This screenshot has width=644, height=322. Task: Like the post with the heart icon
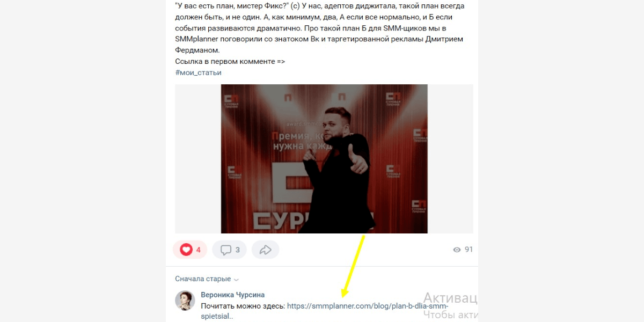[x=186, y=250]
